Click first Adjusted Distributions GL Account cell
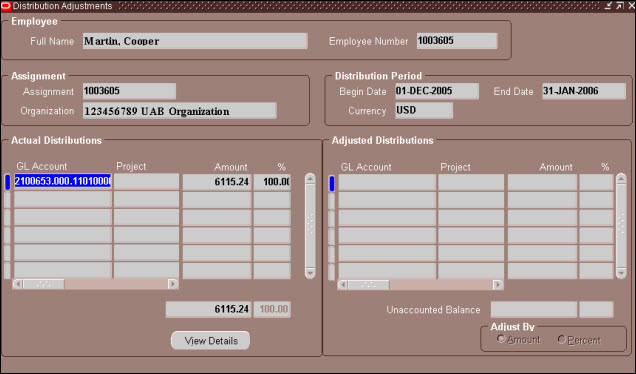The width and height of the screenshot is (636, 374). (x=387, y=183)
